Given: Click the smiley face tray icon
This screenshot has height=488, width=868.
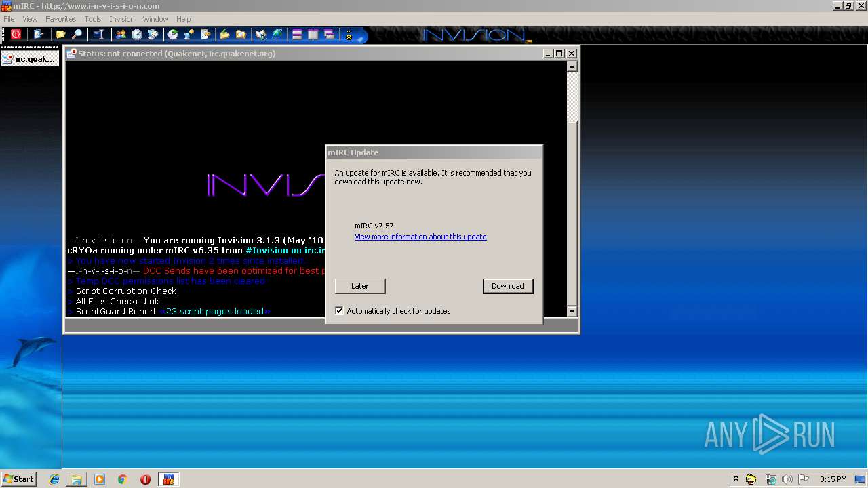Looking at the screenshot, I should click(751, 479).
